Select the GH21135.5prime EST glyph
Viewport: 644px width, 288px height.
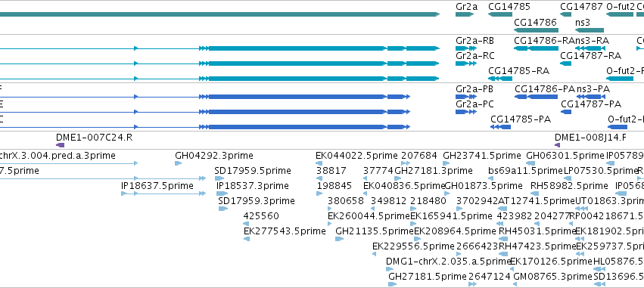(339, 239)
